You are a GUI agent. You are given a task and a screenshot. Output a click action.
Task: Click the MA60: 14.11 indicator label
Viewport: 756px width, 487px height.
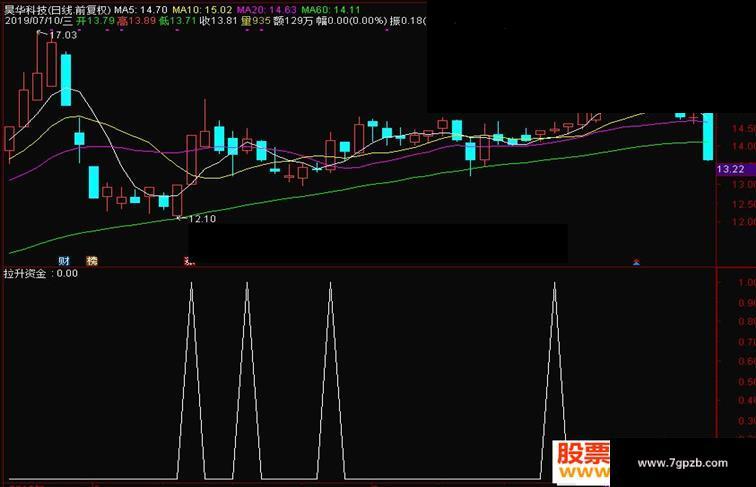[x=331, y=9]
